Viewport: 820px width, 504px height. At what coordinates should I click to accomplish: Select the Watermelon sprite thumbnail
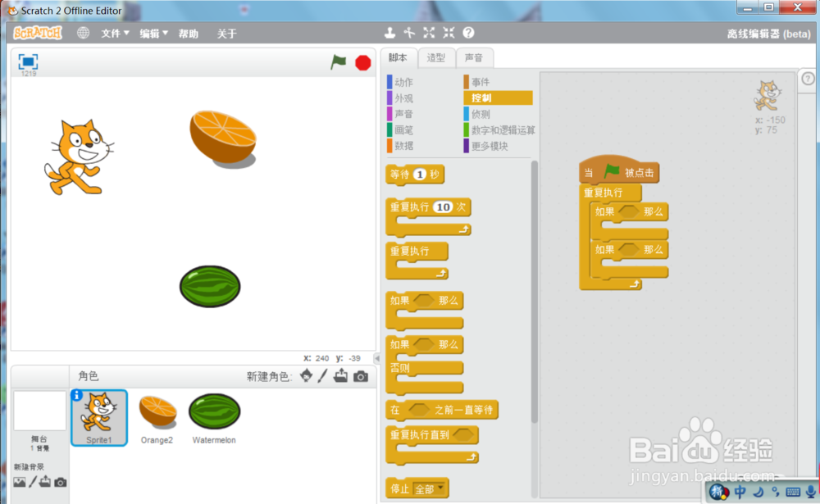coord(214,418)
